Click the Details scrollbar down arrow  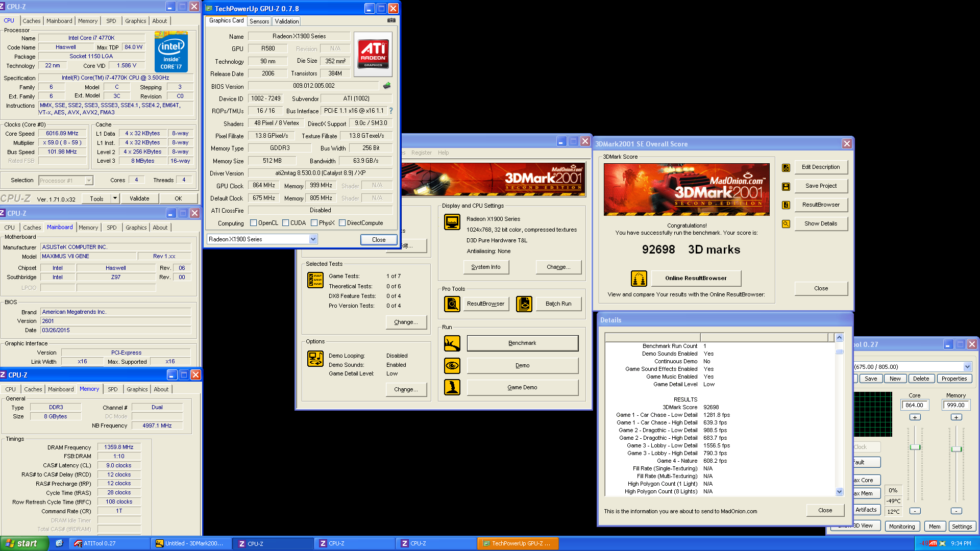[x=839, y=492]
